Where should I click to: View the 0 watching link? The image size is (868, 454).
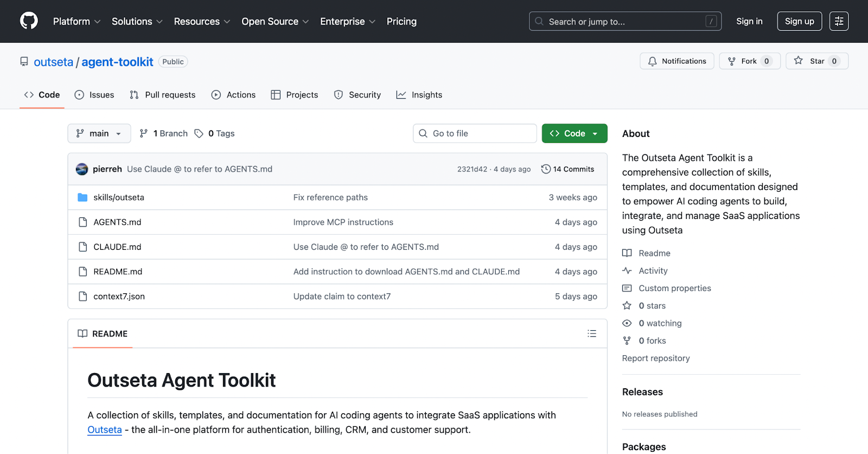point(660,323)
